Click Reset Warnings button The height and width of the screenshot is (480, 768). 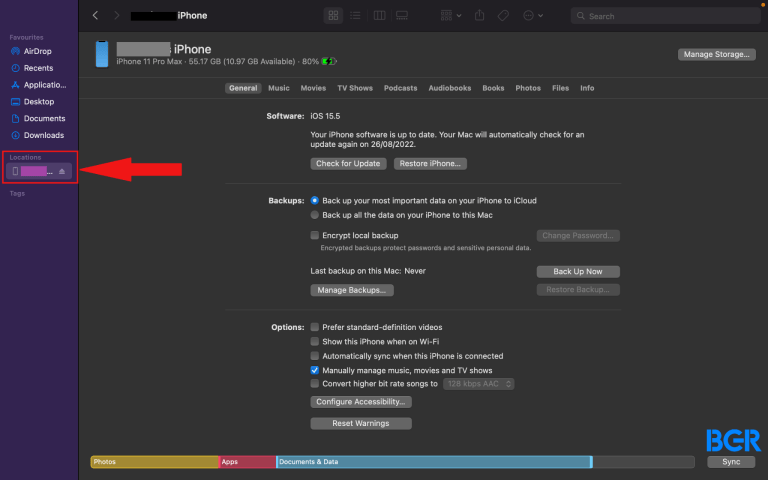tap(361, 423)
